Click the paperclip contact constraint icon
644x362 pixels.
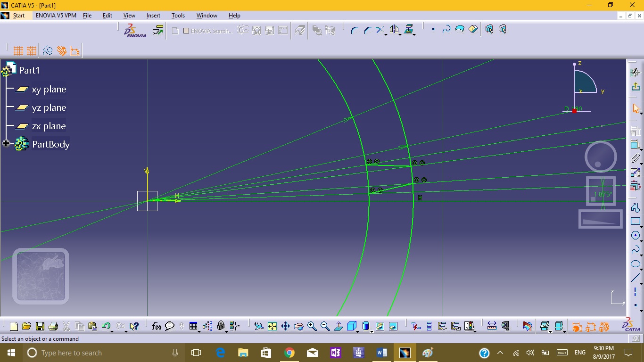(x=636, y=158)
